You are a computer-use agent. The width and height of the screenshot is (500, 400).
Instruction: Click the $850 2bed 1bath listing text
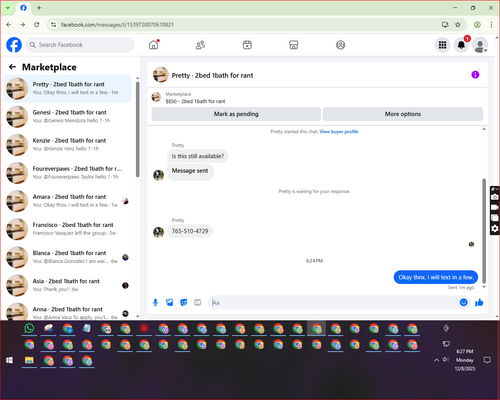(195, 101)
